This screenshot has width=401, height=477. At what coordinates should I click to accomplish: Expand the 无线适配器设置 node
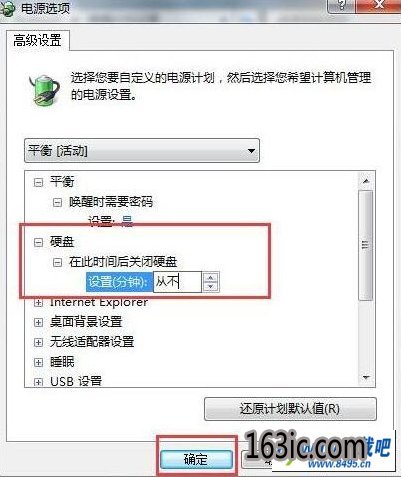click(x=38, y=342)
